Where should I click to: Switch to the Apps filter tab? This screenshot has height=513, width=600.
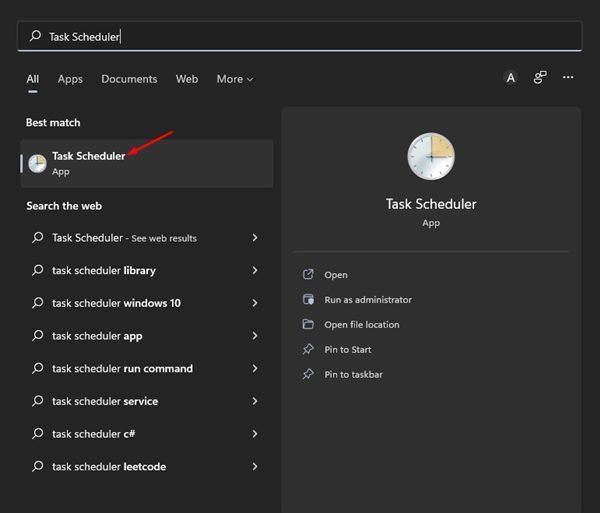70,79
